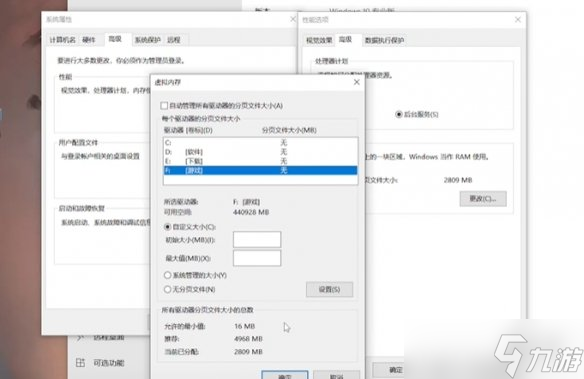
Task: Select drive E: [下载] row
Action: [260, 161]
